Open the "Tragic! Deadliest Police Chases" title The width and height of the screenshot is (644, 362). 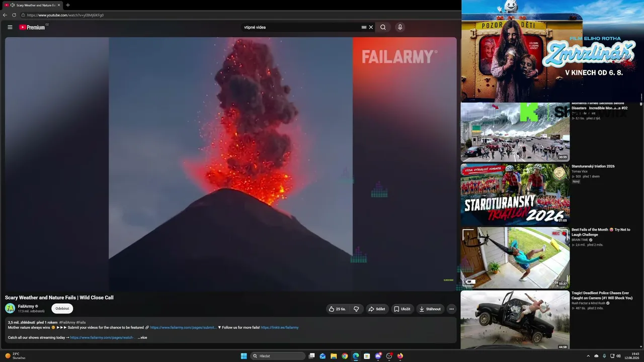click(x=602, y=296)
